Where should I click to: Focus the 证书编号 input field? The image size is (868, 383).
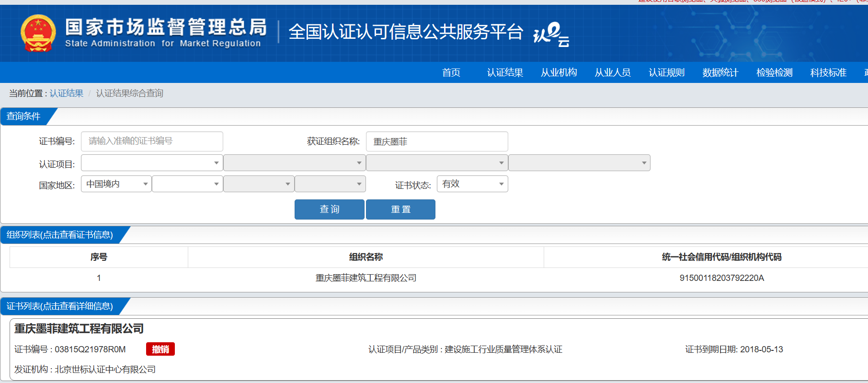152,141
